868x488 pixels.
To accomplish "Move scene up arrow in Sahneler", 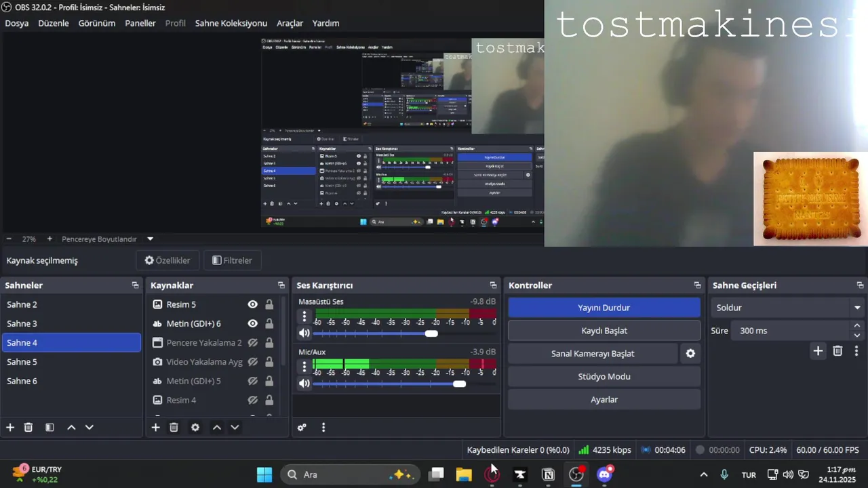I will tap(71, 428).
